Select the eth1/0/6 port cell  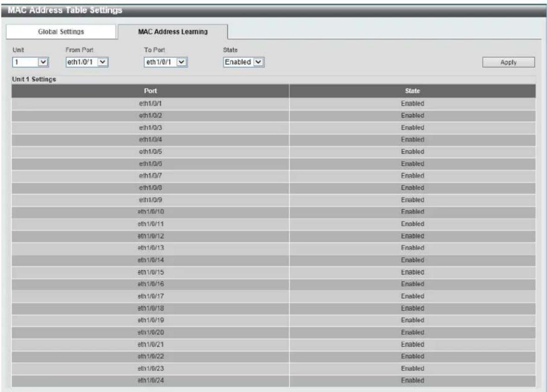pyautogui.click(x=151, y=164)
